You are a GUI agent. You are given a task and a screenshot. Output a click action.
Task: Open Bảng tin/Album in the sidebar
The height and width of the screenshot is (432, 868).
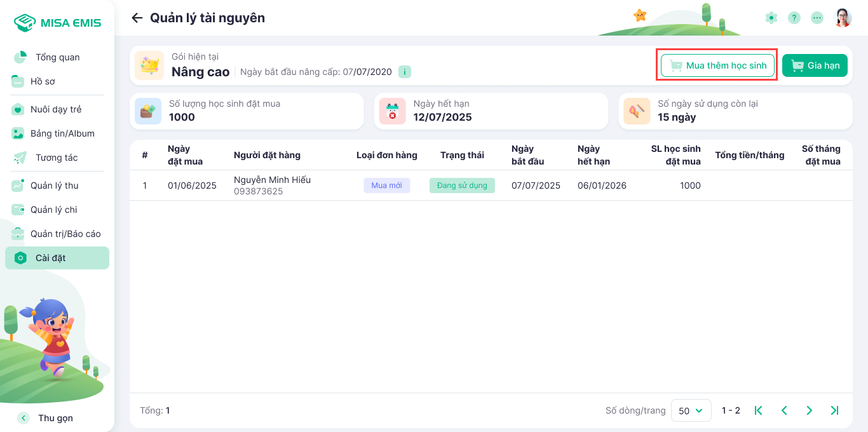pos(62,133)
